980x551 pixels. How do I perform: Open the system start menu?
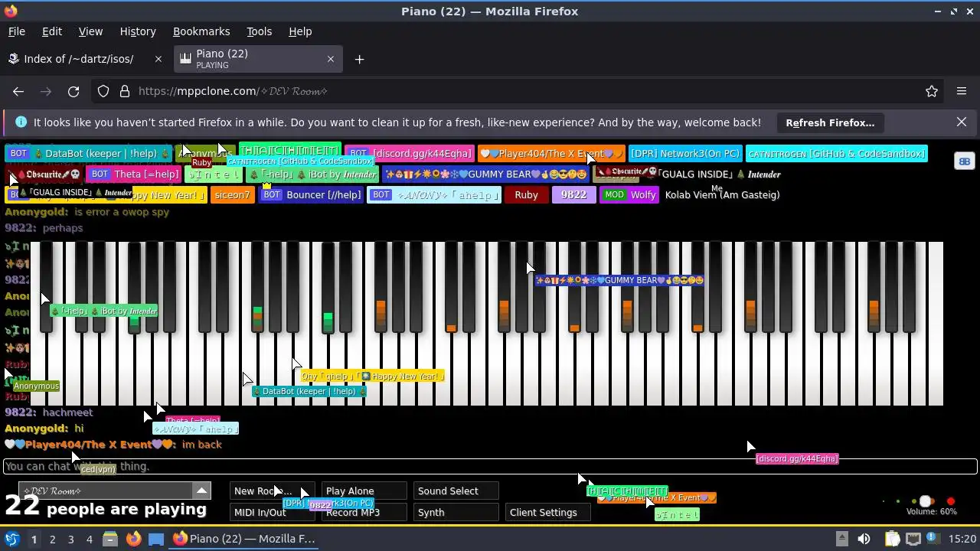(11, 539)
